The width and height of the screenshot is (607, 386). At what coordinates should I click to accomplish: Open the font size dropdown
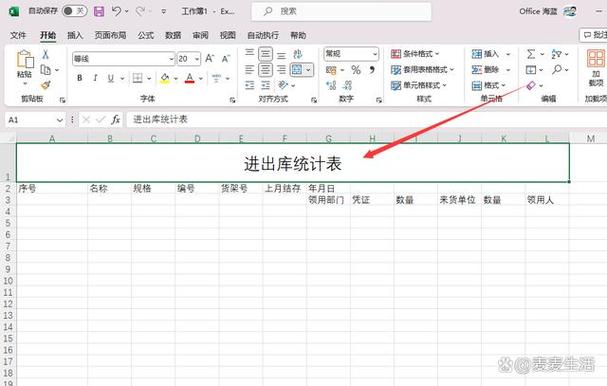pyautogui.click(x=197, y=59)
